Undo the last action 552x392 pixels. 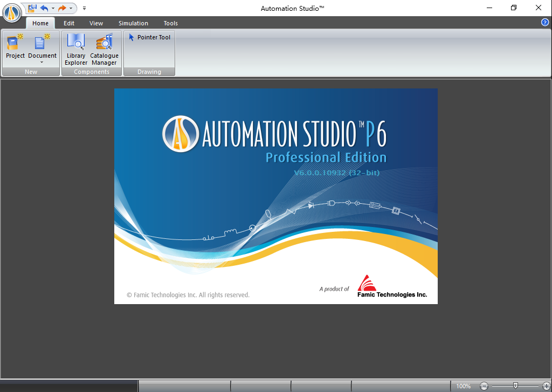[x=44, y=8]
